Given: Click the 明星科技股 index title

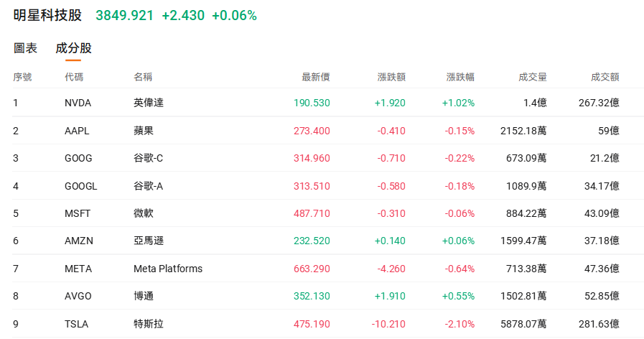Looking at the screenshot, I should point(48,16).
